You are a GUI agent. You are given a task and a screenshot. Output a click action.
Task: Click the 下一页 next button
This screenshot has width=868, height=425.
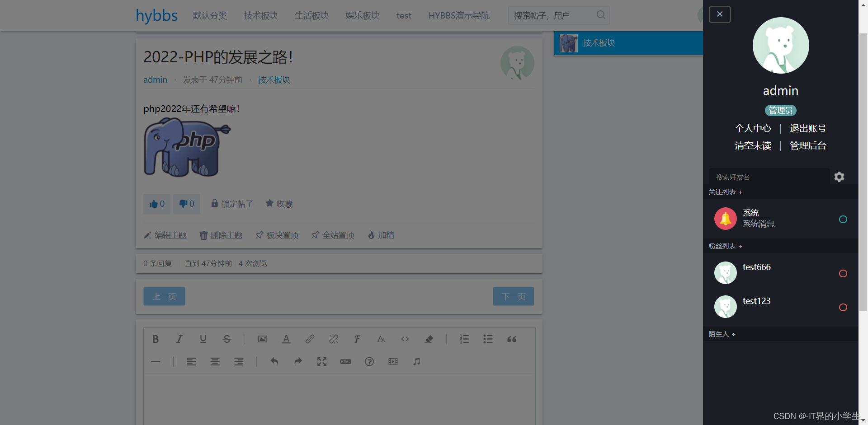pyautogui.click(x=514, y=297)
